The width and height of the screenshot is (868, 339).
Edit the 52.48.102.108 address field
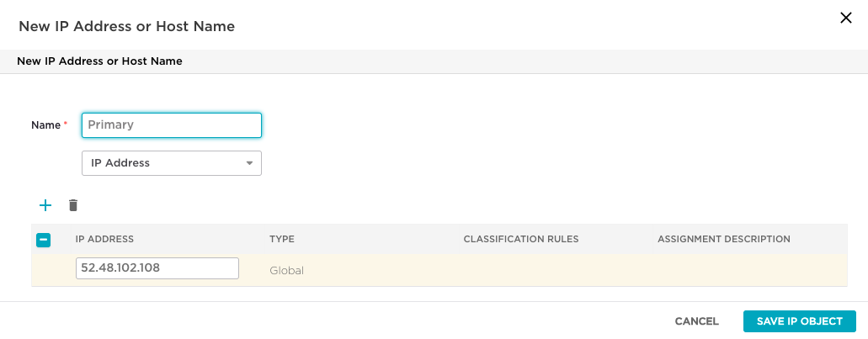coord(157,268)
